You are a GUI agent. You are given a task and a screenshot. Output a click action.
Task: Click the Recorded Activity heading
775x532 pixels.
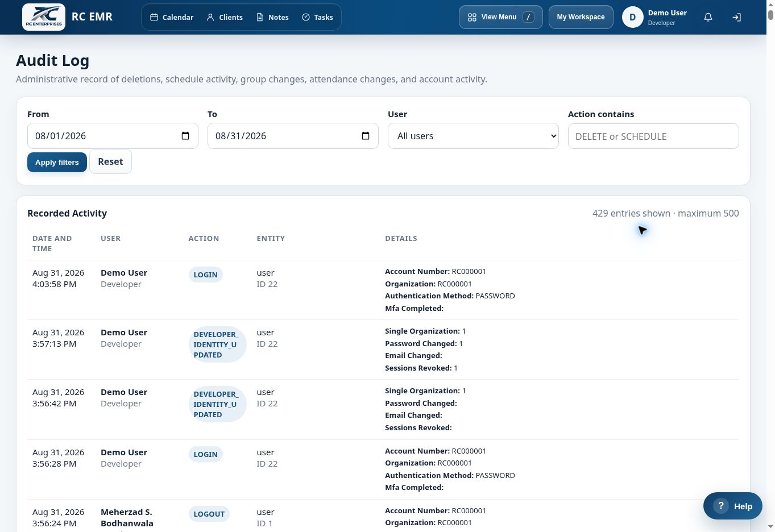67,213
